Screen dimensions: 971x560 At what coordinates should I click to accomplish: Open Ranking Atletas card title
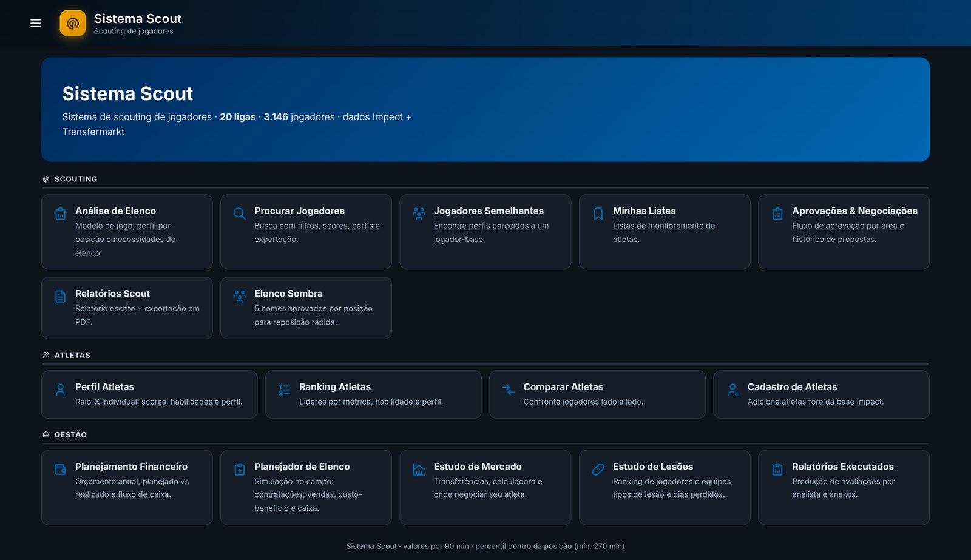[334, 386]
